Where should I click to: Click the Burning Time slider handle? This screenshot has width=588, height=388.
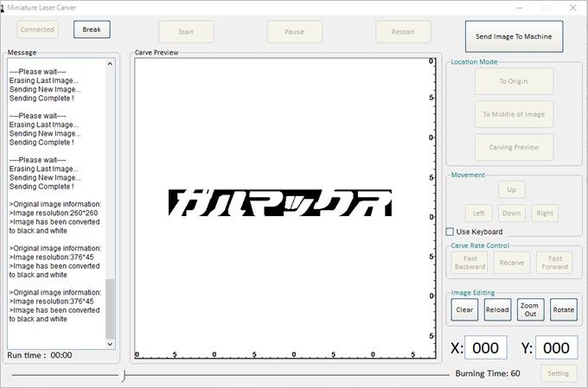coord(124,375)
